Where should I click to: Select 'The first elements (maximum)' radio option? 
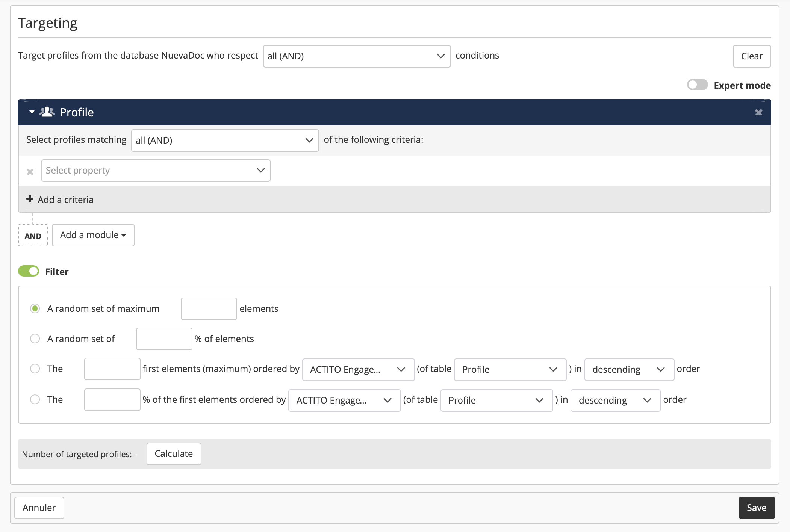coord(35,369)
